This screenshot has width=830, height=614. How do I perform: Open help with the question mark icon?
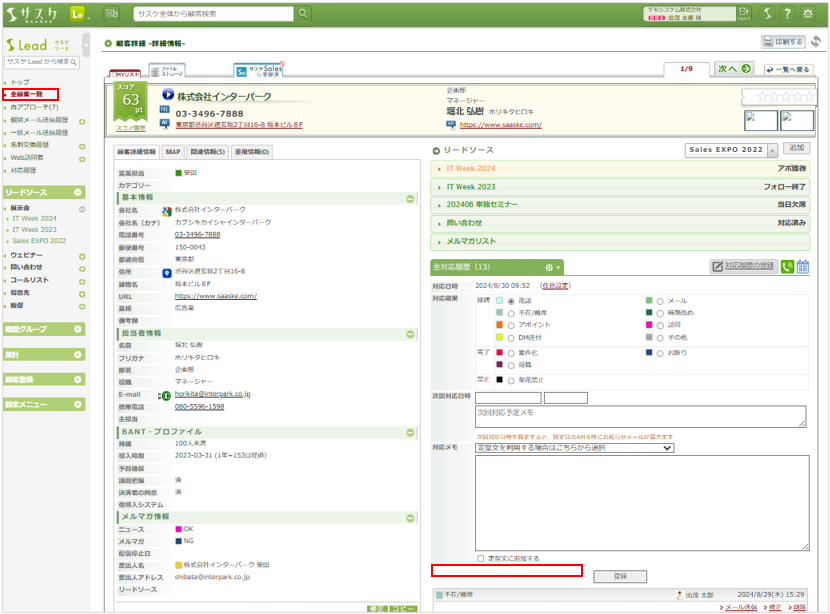pyautogui.click(x=788, y=14)
